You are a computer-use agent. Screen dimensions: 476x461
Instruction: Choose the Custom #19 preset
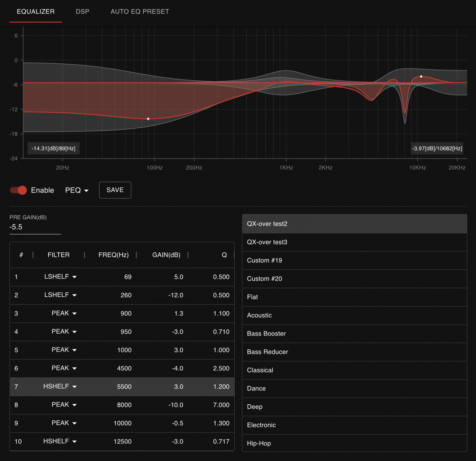354,261
